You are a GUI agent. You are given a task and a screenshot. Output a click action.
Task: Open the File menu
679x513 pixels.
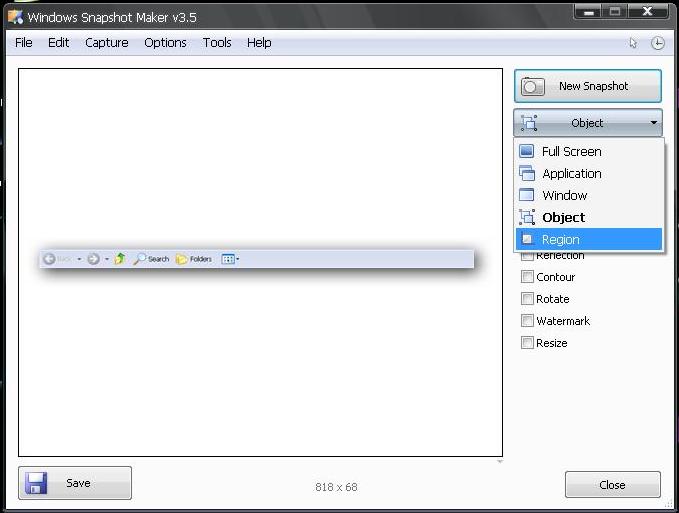[x=23, y=42]
